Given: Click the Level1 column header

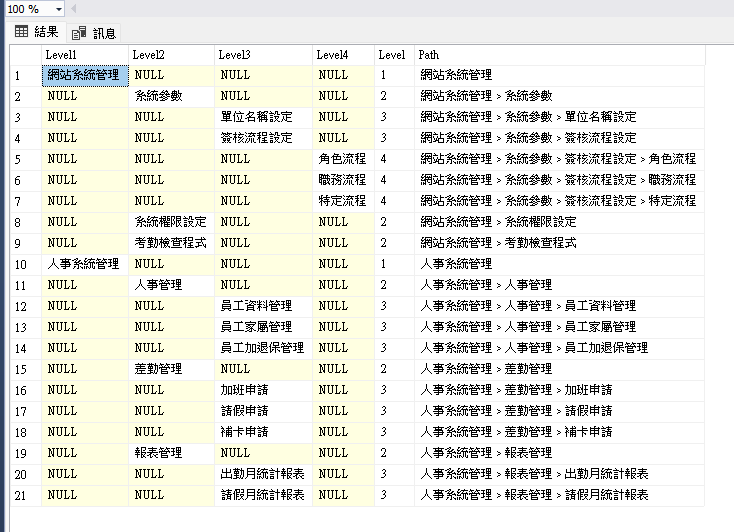Looking at the screenshot, I should tap(85, 55).
